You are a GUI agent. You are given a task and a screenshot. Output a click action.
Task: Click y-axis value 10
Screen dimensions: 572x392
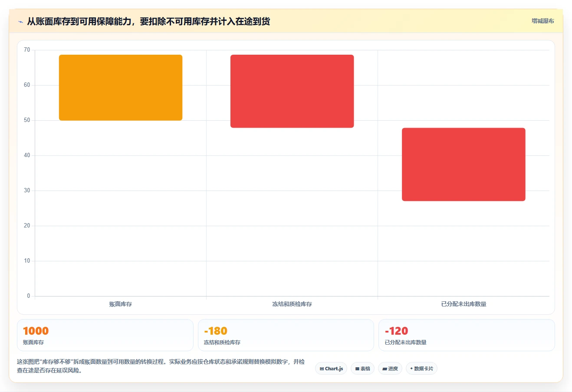click(27, 261)
